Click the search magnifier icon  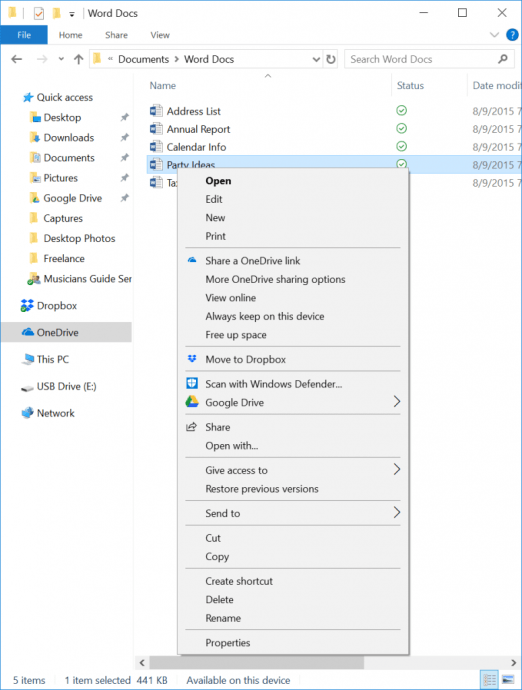[x=503, y=59]
